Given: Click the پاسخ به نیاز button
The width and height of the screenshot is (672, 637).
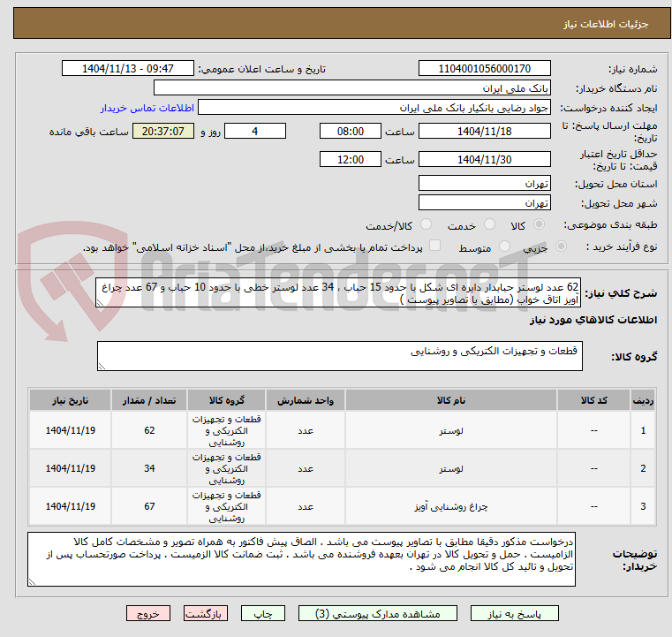Looking at the screenshot, I should [x=514, y=613].
